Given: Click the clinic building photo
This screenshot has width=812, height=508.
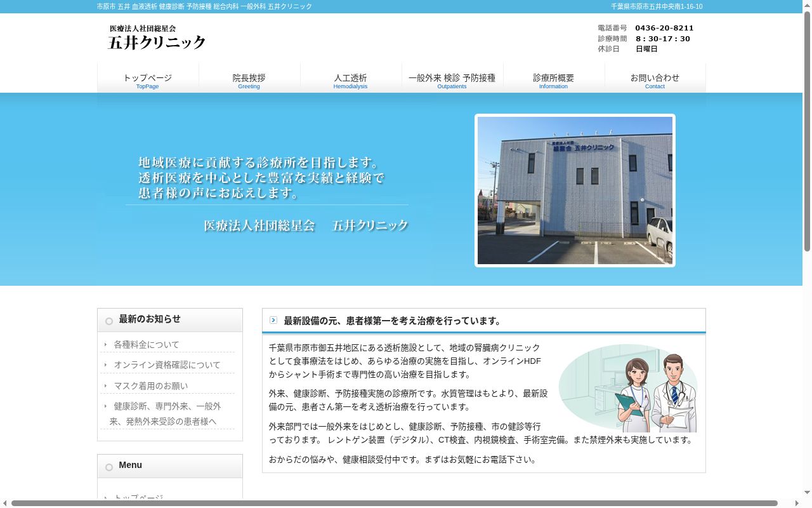Looking at the screenshot, I should point(575,190).
